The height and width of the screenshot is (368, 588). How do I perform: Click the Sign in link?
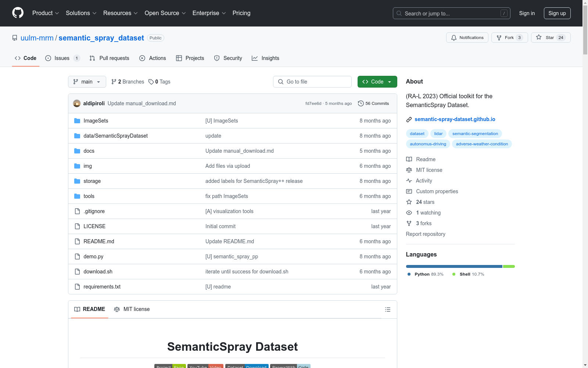(527, 13)
